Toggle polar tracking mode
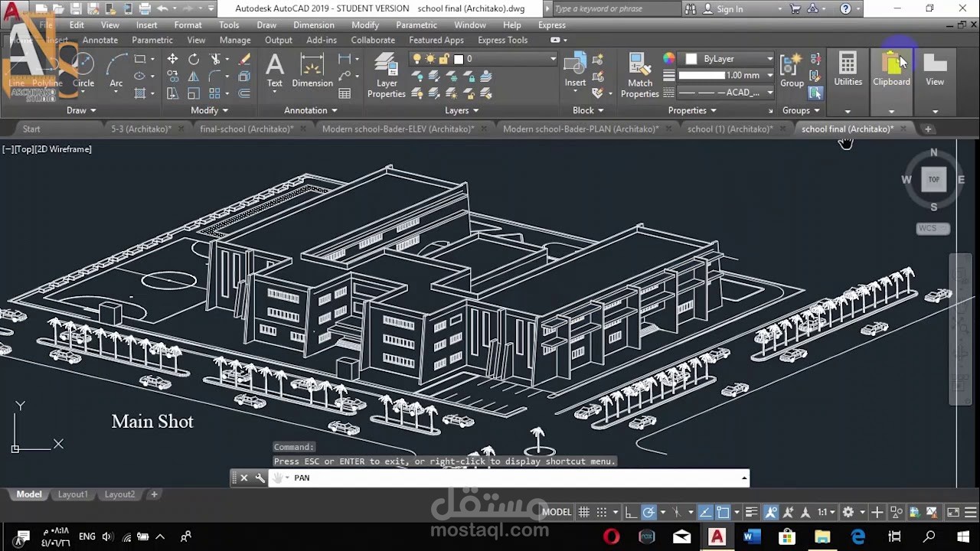 [649, 511]
